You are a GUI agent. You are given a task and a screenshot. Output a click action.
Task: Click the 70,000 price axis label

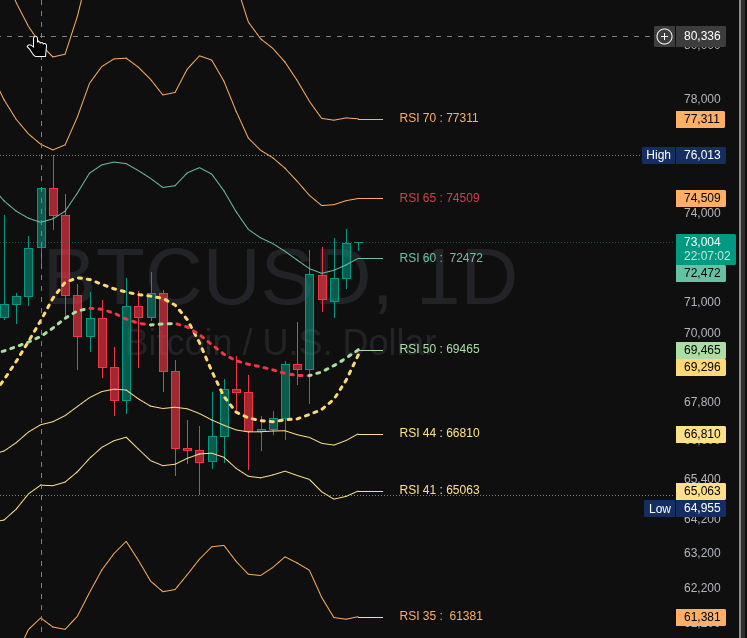coord(702,333)
